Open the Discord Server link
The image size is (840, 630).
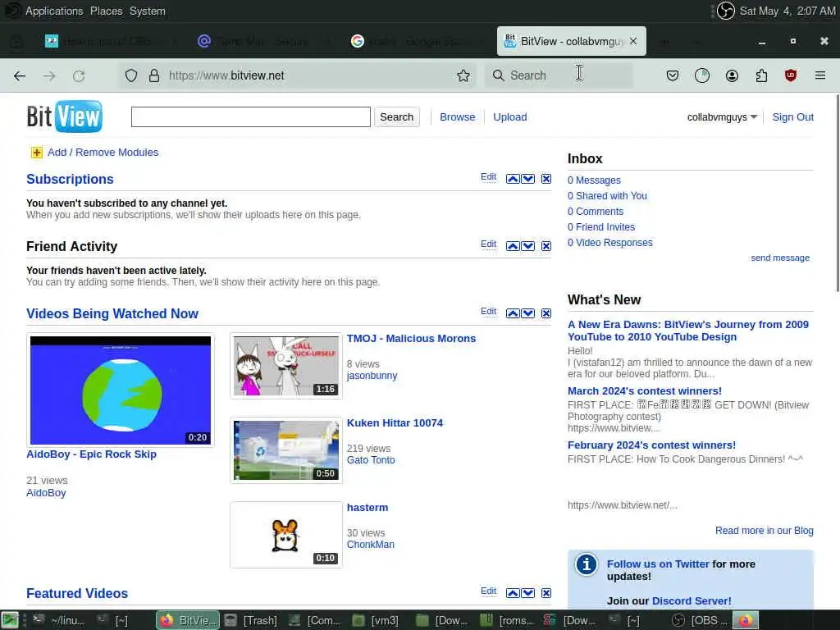pyautogui.click(x=692, y=601)
